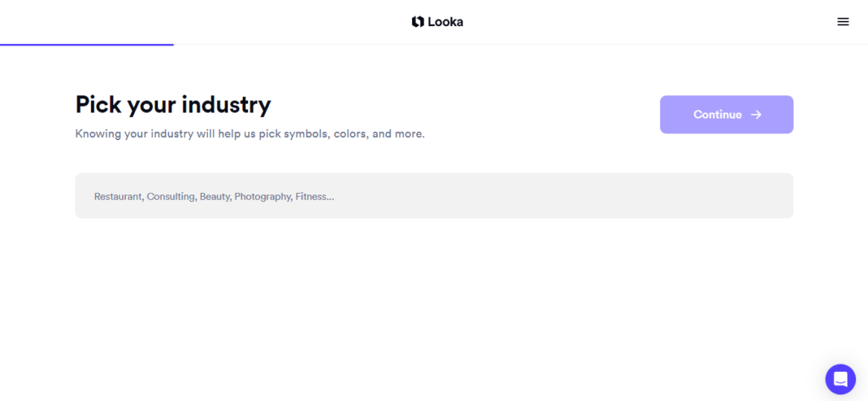This screenshot has height=401, width=868.
Task: Click the purple filled progress bar segment
Action: pos(87,44)
